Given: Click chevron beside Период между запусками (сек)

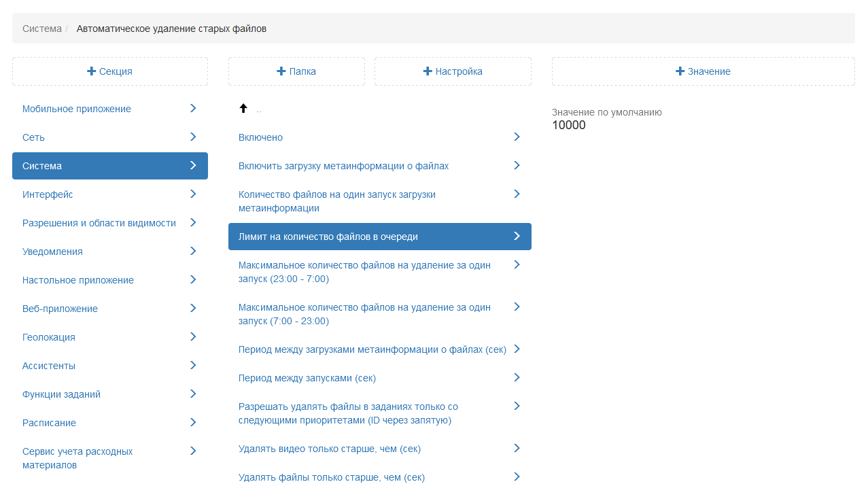Looking at the screenshot, I should pyautogui.click(x=517, y=378).
